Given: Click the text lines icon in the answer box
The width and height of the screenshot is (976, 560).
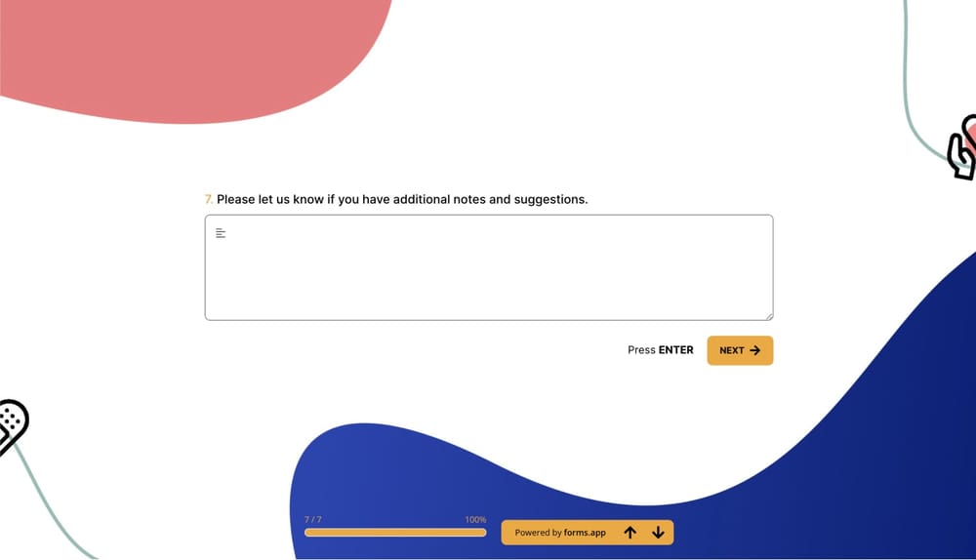Looking at the screenshot, I should [221, 233].
